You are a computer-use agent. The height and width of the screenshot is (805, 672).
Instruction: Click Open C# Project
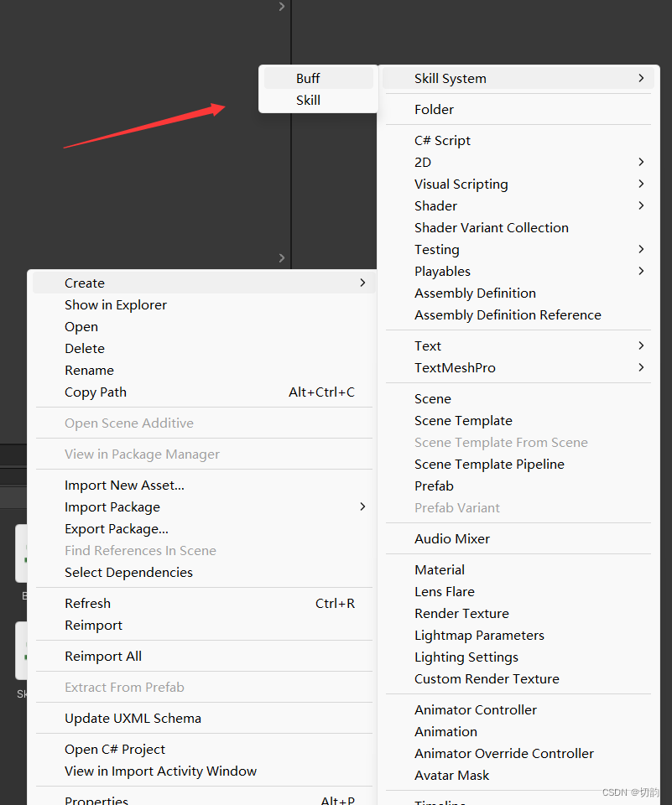pyautogui.click(x=204, y=750)
